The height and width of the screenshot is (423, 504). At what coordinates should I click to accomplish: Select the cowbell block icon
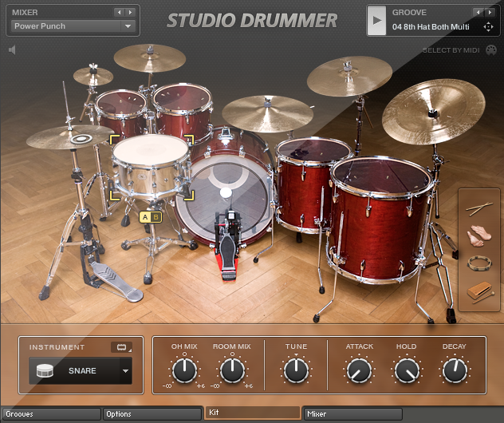479,291
